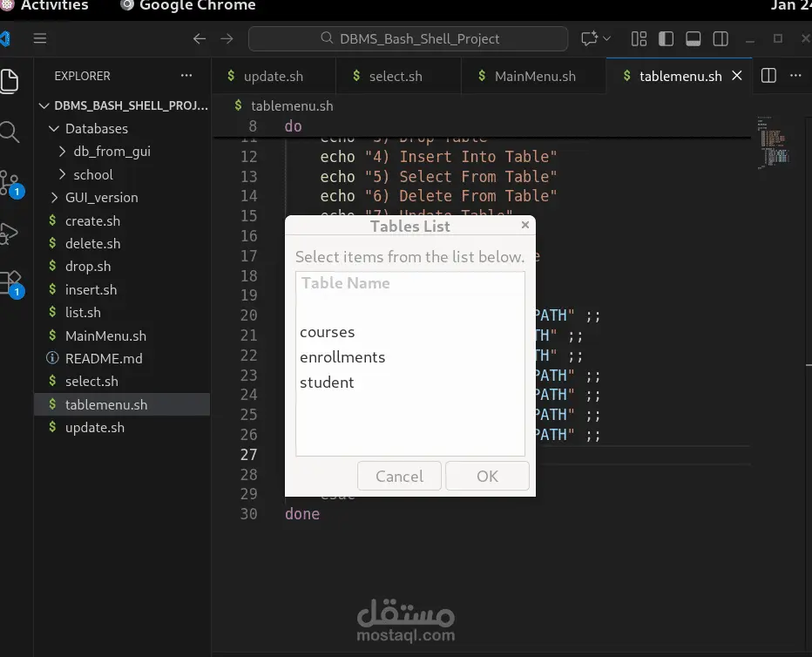Open the application hamburger menu

(39, 38)
